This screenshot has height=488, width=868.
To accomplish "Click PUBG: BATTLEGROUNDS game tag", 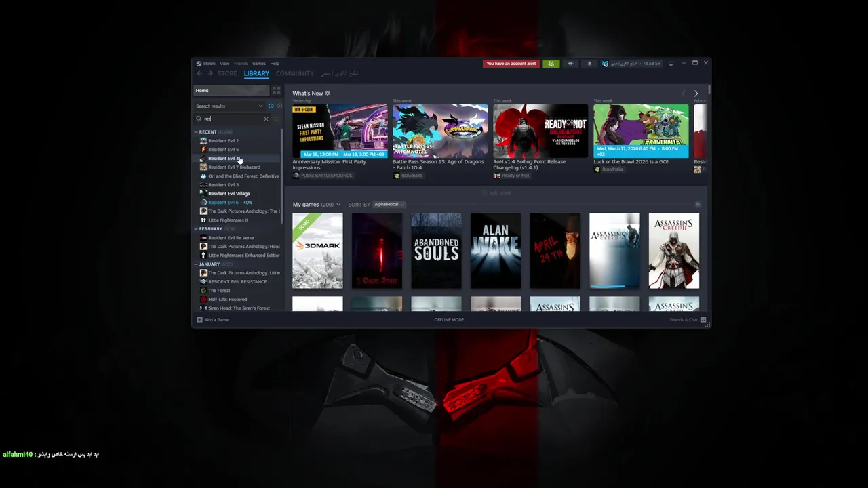I will [x=323, y=176].
